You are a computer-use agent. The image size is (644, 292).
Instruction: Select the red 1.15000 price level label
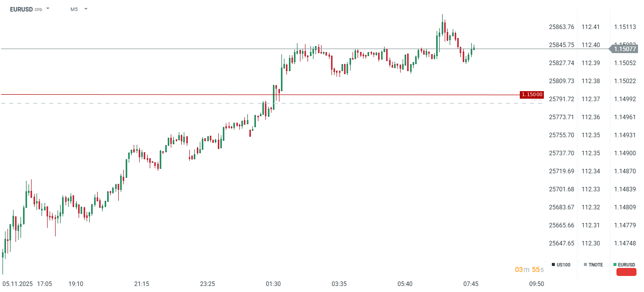point(531,95)
